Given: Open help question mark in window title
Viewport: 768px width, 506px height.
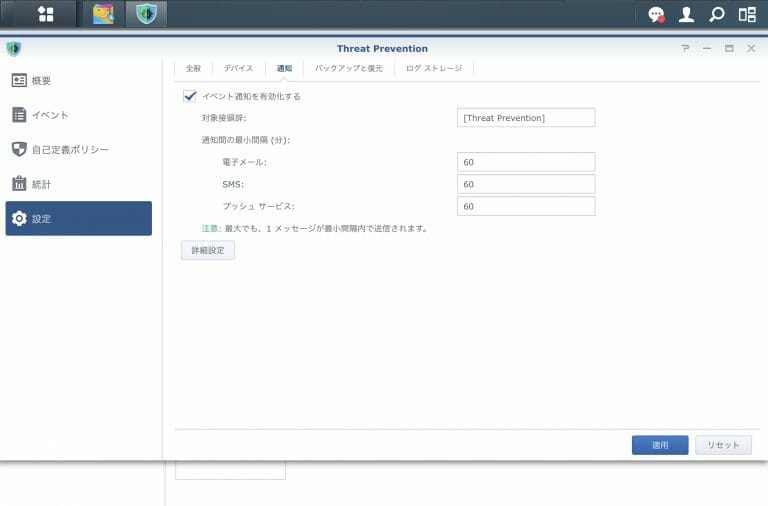Looking at the screenshot, I should pyautogui.click(x=685, y=48).
